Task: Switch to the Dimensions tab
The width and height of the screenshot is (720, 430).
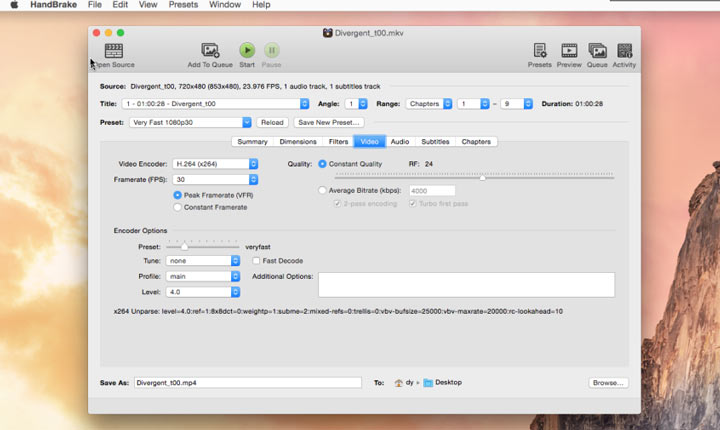Action: 298,141
